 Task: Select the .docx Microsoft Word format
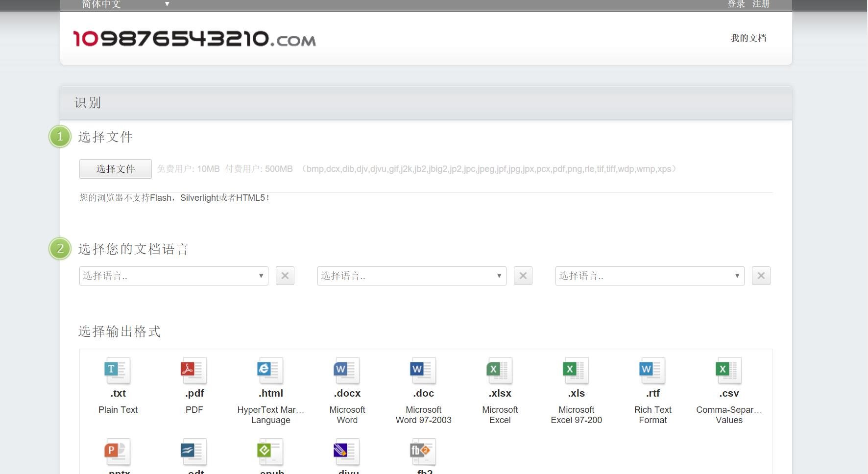tap(347, 371)
